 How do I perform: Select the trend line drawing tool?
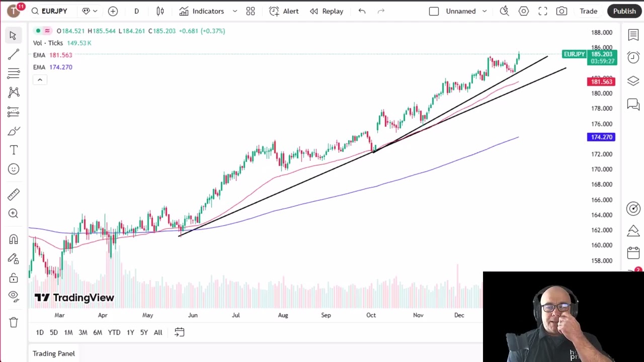pyautogui.click(x=14, y=54)
